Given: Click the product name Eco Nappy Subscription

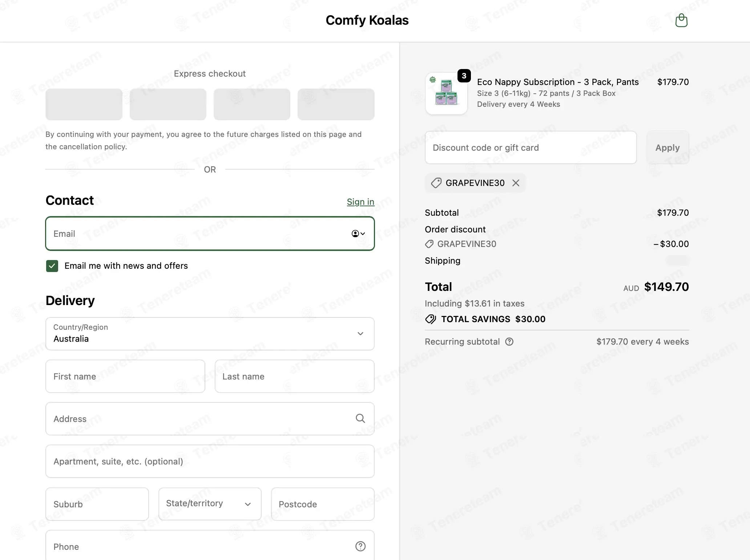Looking at the screenshot, I should (x=558, y=82).
